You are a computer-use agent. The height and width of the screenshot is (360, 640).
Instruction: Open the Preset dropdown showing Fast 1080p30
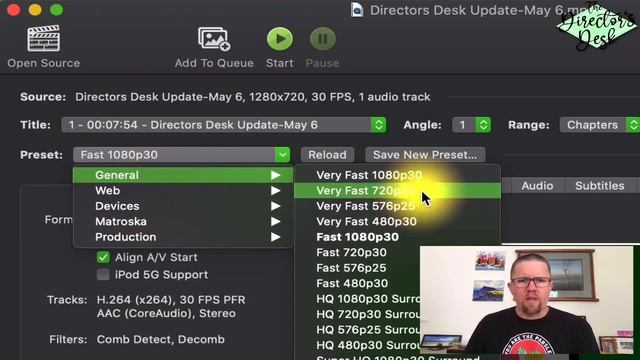182,155
